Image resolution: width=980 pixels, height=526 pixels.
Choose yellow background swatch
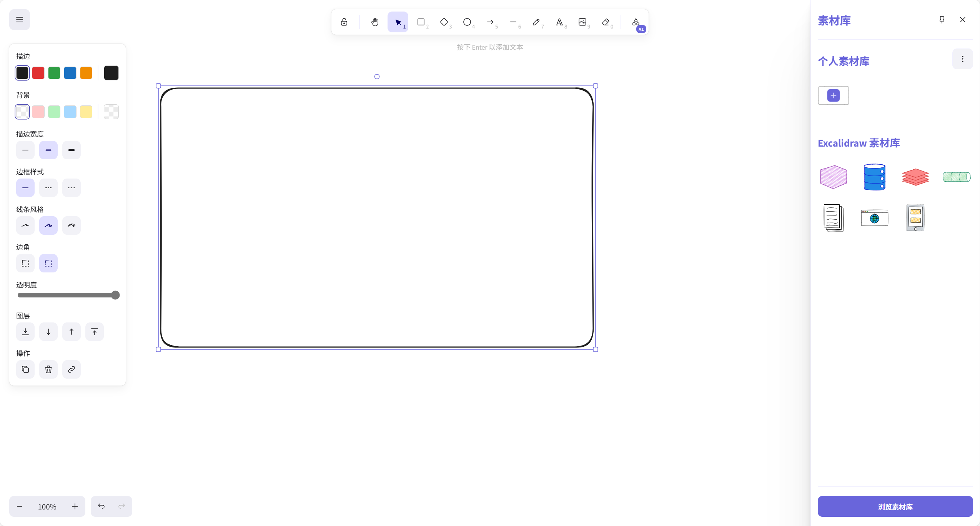click(86, 112)
